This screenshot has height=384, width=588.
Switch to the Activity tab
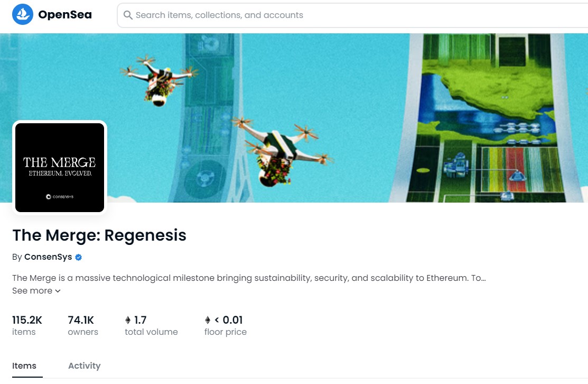[85, 365]
